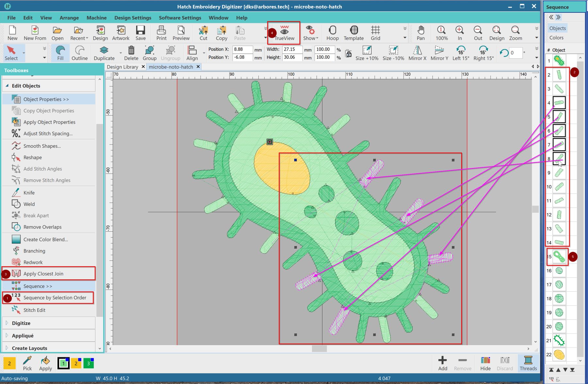This screenshot has height=384, width=588.
Task: Open the Design Settings menu
Action: coord(133,18)
